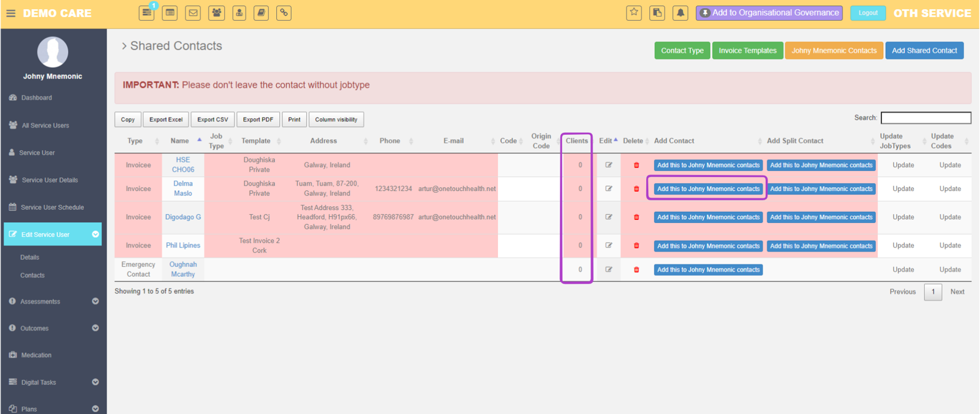Sort table by the Name column

[x=183, y=141]
